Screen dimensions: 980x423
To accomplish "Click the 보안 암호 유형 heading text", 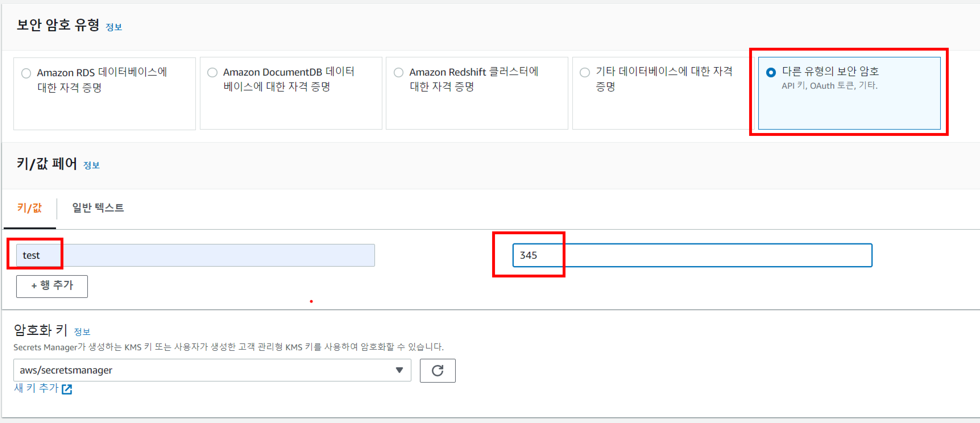I will coord(58,25).
